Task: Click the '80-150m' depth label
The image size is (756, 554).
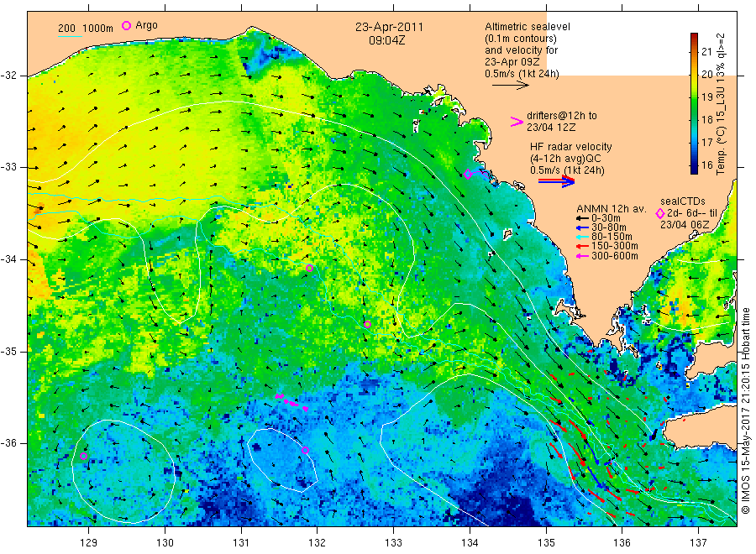Action: pyautogui.click(x=612, y=237)
